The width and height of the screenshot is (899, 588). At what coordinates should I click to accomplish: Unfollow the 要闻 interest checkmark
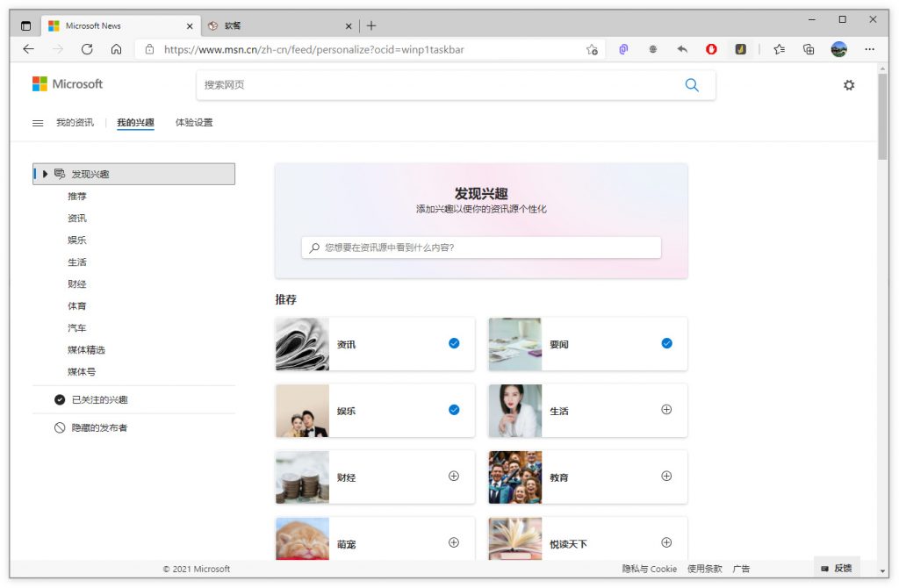click(x=666, y=343)
